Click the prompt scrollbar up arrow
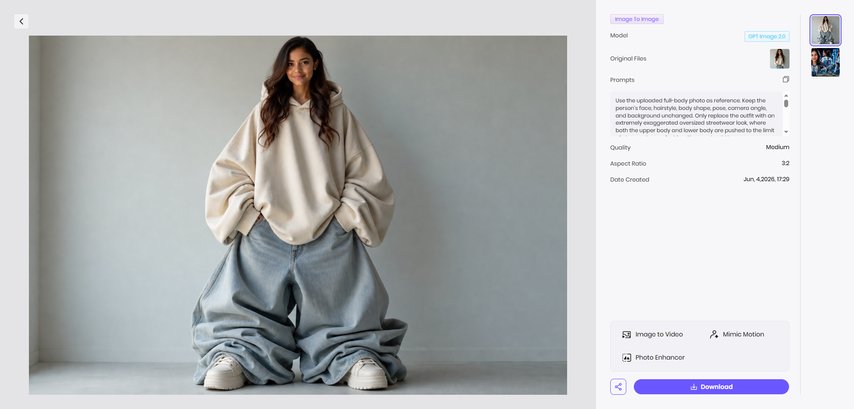Image resolution: width=854 pixels, height=409 pixels. [x=786, y=96]
